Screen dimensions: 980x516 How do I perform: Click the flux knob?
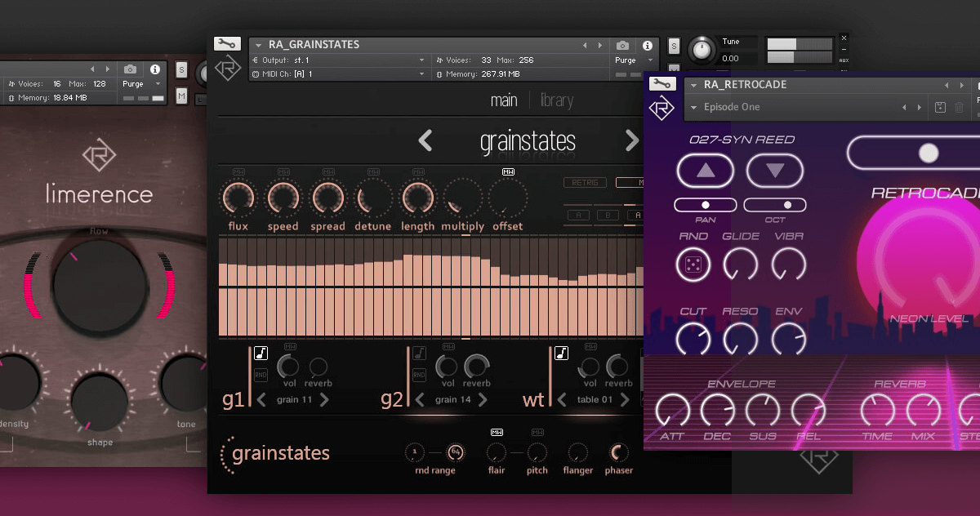point(238,198)
